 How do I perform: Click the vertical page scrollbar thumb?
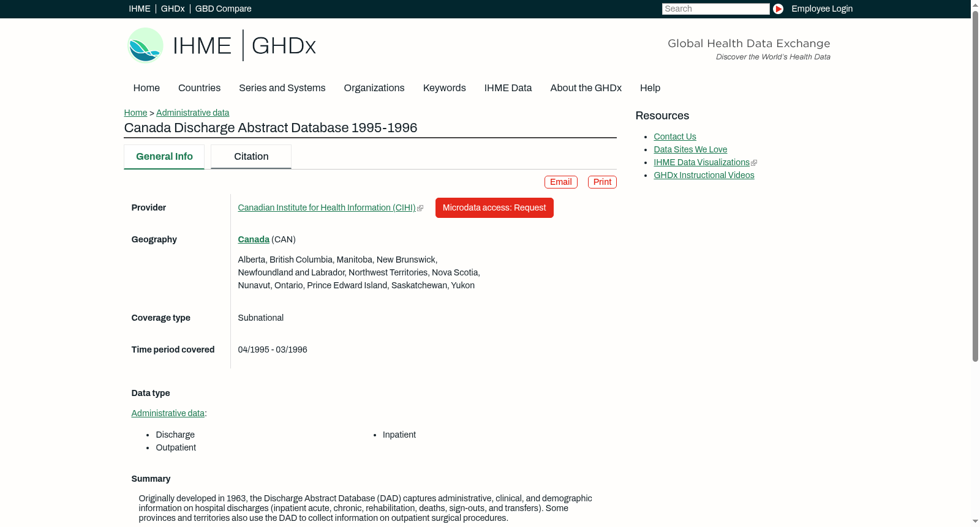click(975, 185)
